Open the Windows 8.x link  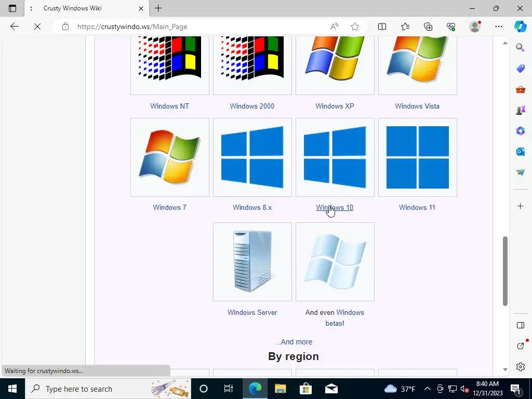(252, 207)
